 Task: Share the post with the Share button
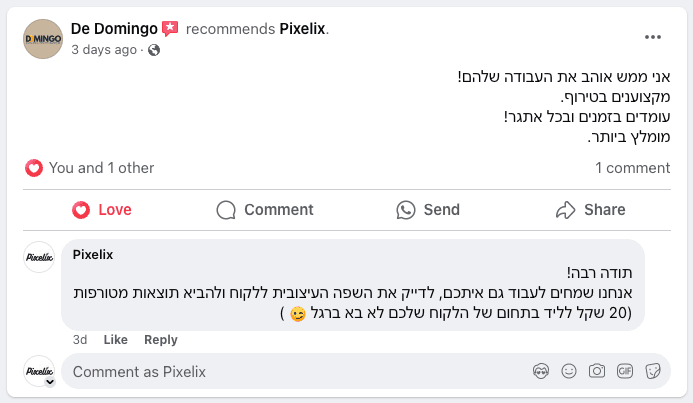[590, 210]
